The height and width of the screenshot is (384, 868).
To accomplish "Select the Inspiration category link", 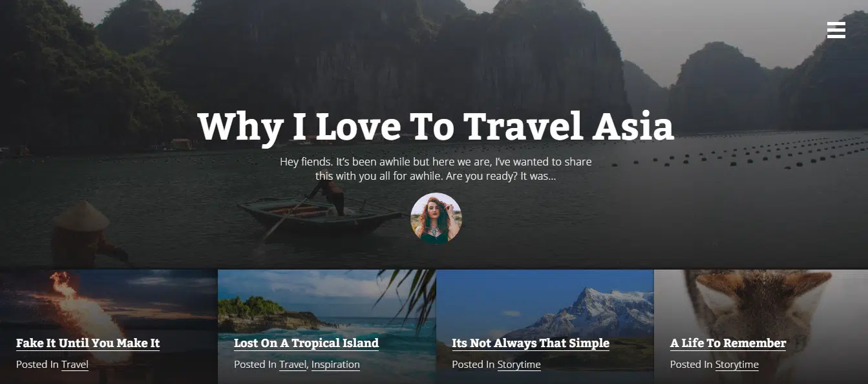I will pyautogui.click(x=335, y=365).
